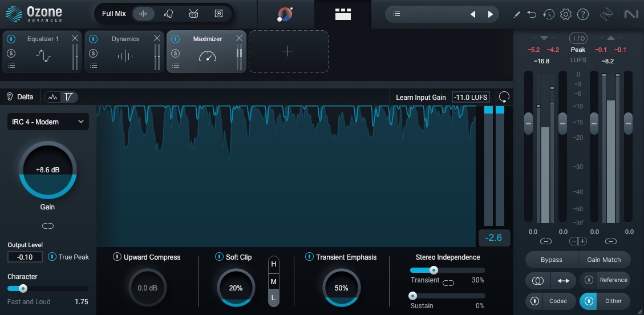Toggle the Dither power button
This screenshot has height=315, width=644.
pyautogui.click(x=589, y=301)
